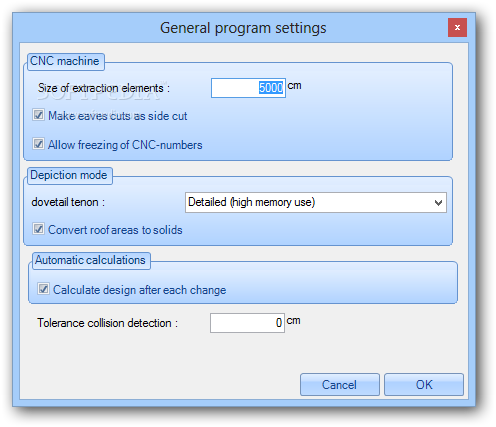The width and height of the screenshot is (496, 427).
Task: Click the 'Tolerance collision detection :' label
Action: coord(107,323)
